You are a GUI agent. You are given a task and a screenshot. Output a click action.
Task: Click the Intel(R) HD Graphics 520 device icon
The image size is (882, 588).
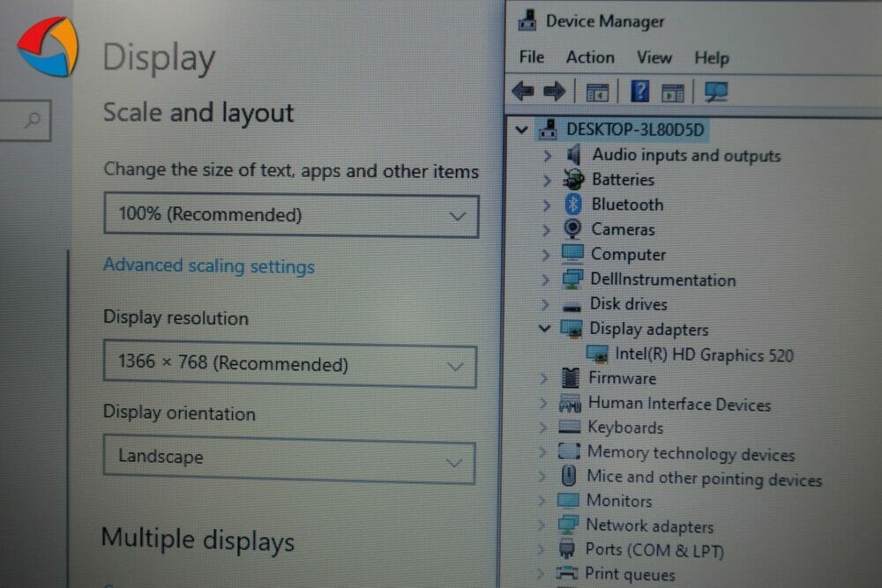597,354
